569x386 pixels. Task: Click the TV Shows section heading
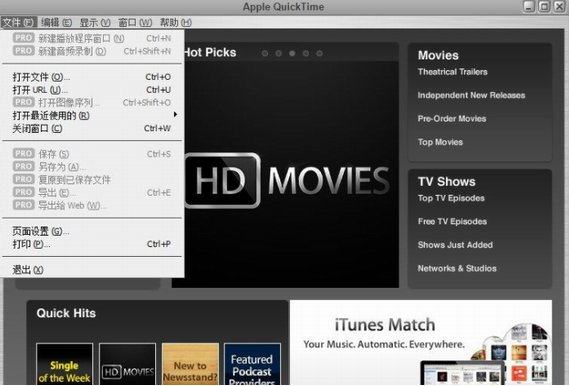pos(446,181)
